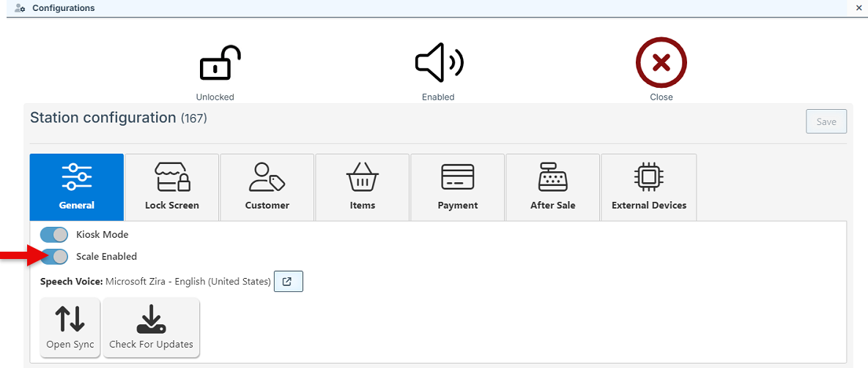Toggle Kiosk Mode switch
Image resolution: width=868 pixels, height=368 pixels.
[54, 235]
